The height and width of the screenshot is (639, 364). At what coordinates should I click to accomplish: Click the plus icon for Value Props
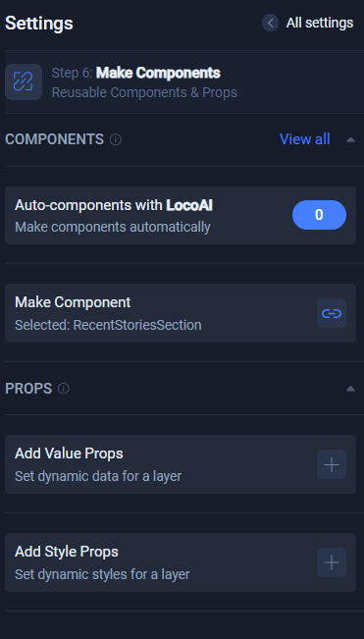coord(332,464)
